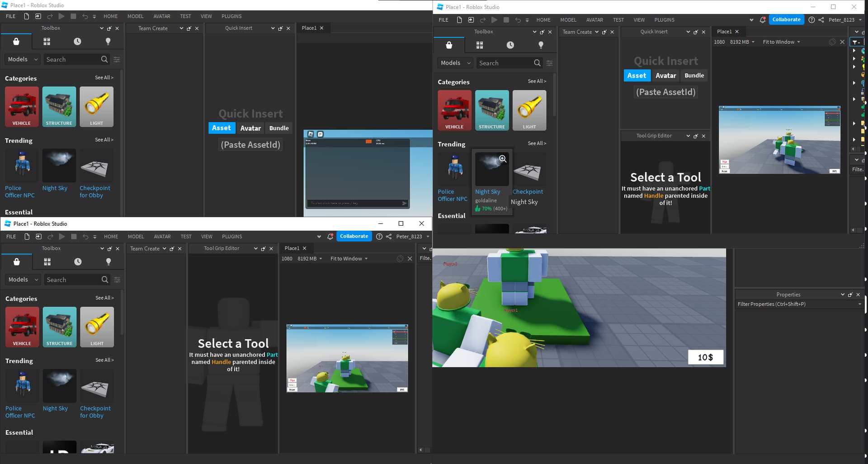Open VIEW tab in bottom-left window
This screenshot has width=868, height=464.
pyautogui.click(x=207, y=237)
